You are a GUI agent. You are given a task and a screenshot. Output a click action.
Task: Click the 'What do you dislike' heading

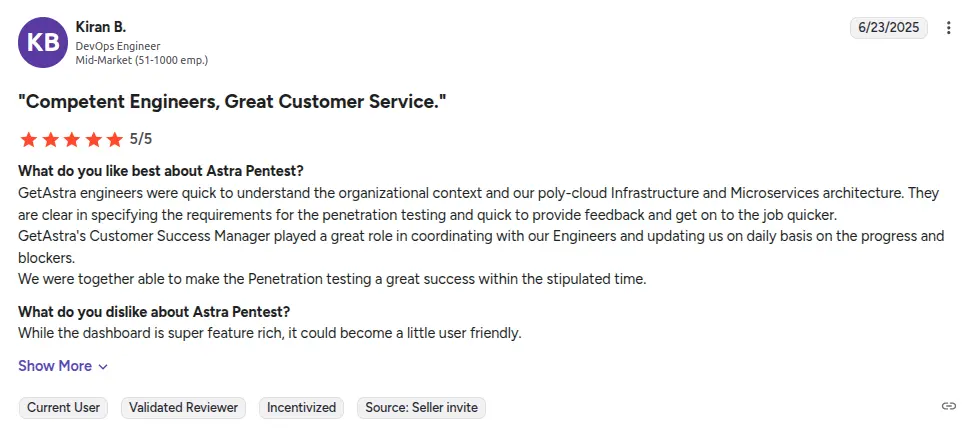click(154, 312)
